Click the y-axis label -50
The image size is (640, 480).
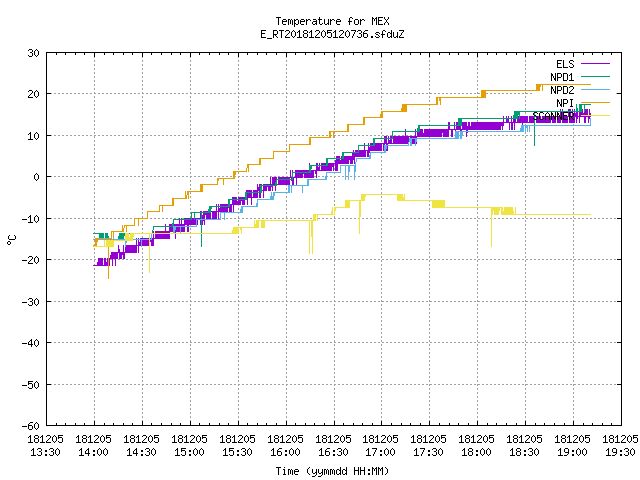coord(31,384)
